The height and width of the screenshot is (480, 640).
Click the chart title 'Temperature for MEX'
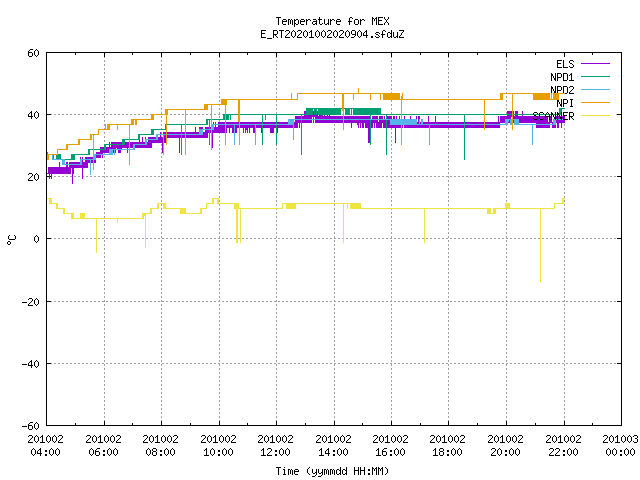(x=332, y=21)
